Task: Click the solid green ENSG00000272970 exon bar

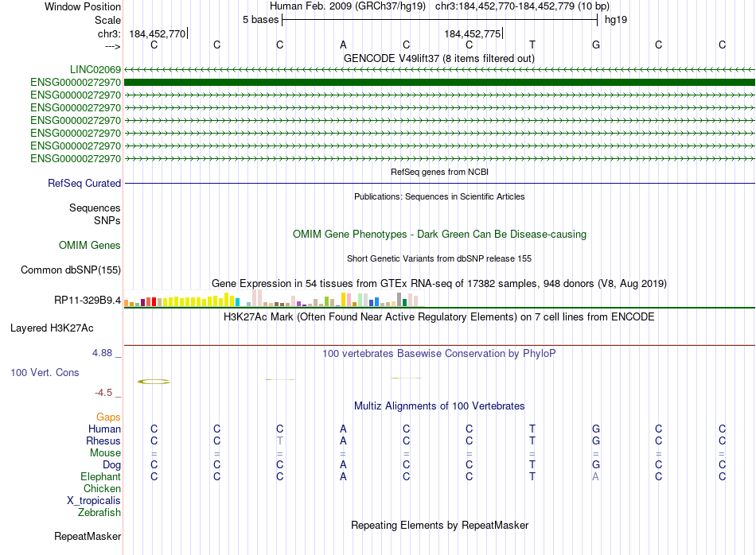Action: [440, 83]
